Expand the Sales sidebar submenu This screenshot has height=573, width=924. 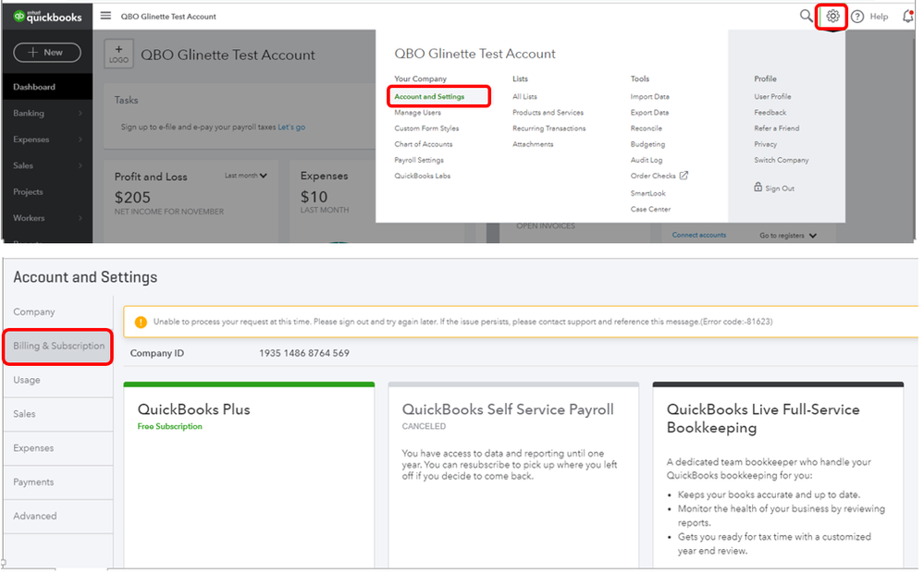pyautogui.click(x=80, y=165)
